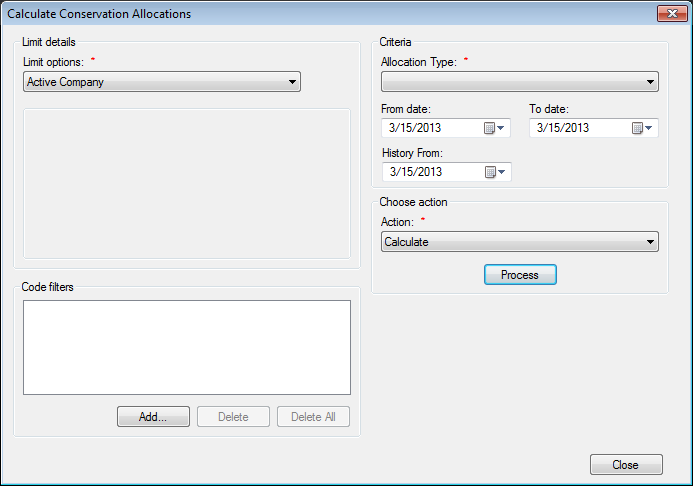
Task: Click the empty Code filters list box
Action: pyautogui.click(x=187, y=348)
